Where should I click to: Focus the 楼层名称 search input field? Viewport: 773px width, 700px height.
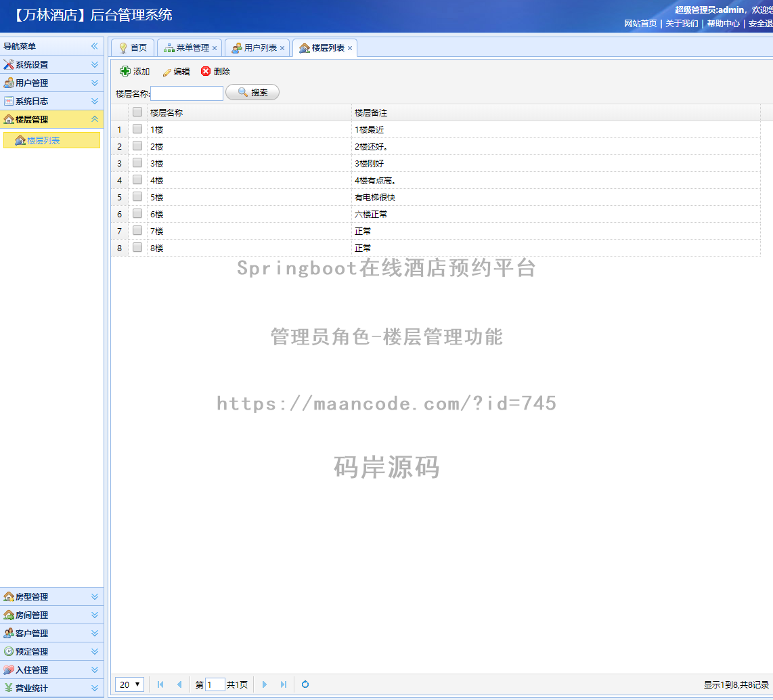187,93
